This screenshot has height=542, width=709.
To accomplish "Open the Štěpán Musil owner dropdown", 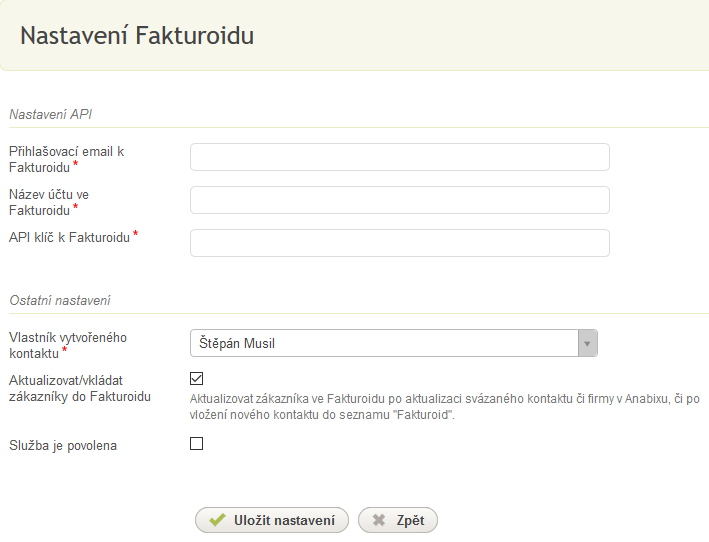I will (393, 343).
